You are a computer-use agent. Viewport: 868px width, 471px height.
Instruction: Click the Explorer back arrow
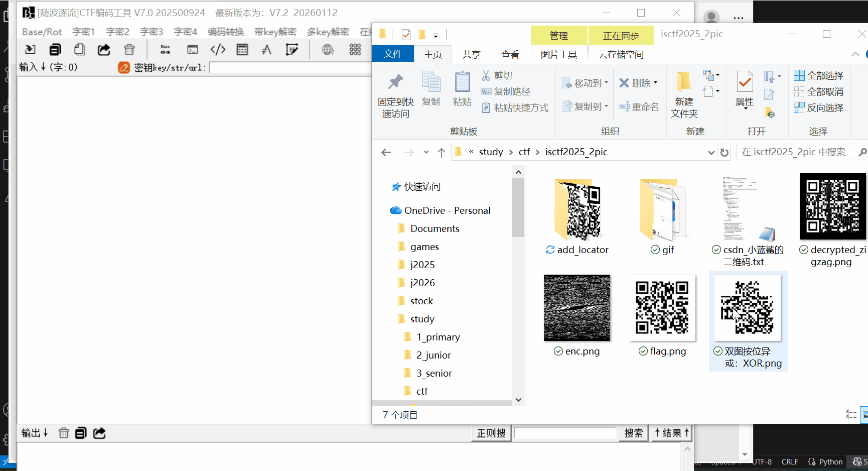386,152
